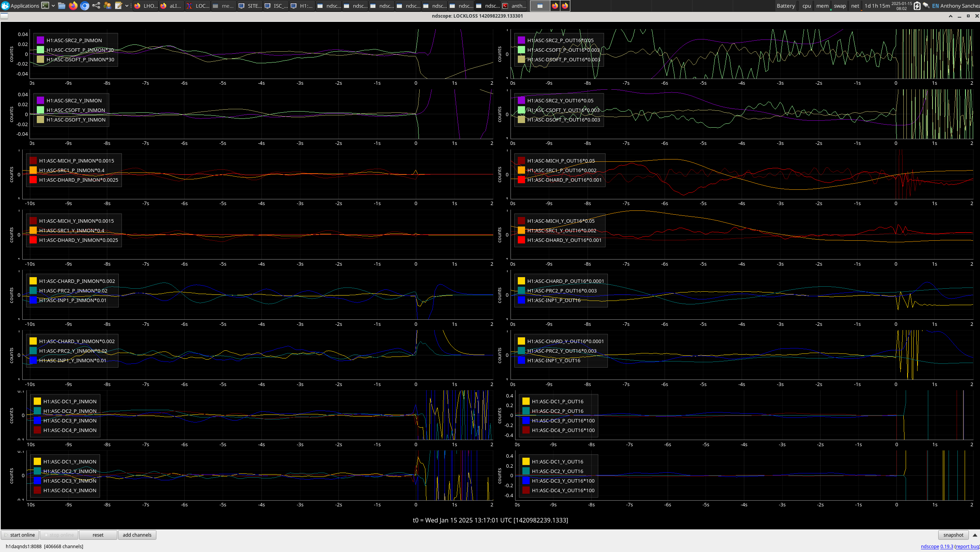Click the start online button

20,535
